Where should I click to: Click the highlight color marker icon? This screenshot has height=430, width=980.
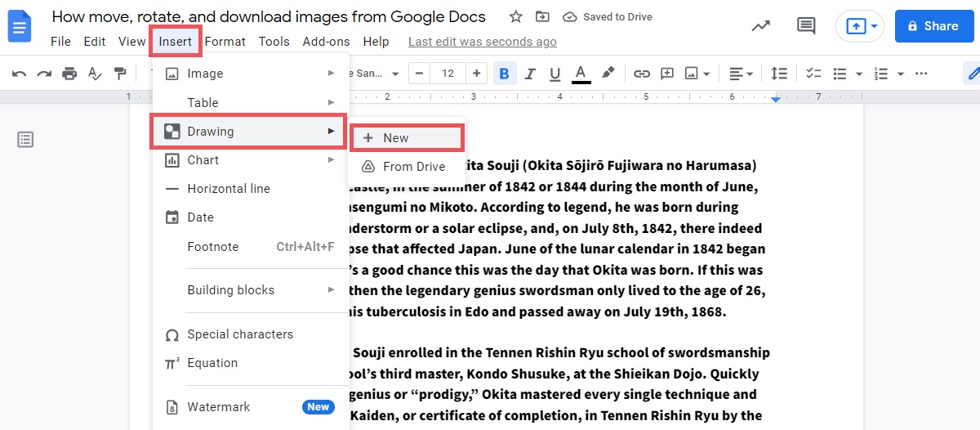tap(608, 74)
